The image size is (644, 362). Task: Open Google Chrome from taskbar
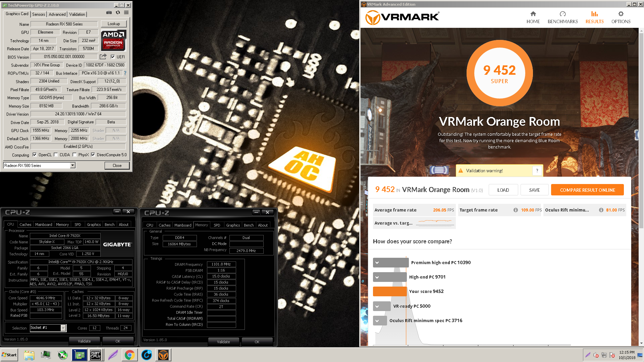coord(129,355)
